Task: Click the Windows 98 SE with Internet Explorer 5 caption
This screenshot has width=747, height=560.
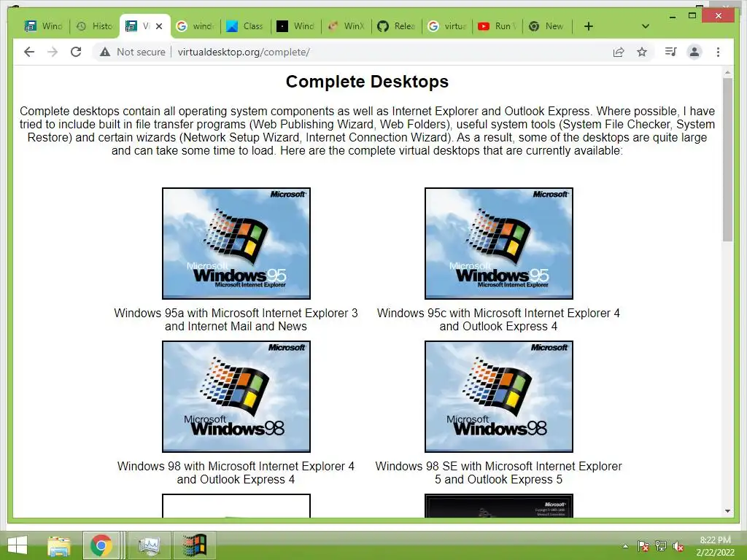Action: click(x=498, y=472)
